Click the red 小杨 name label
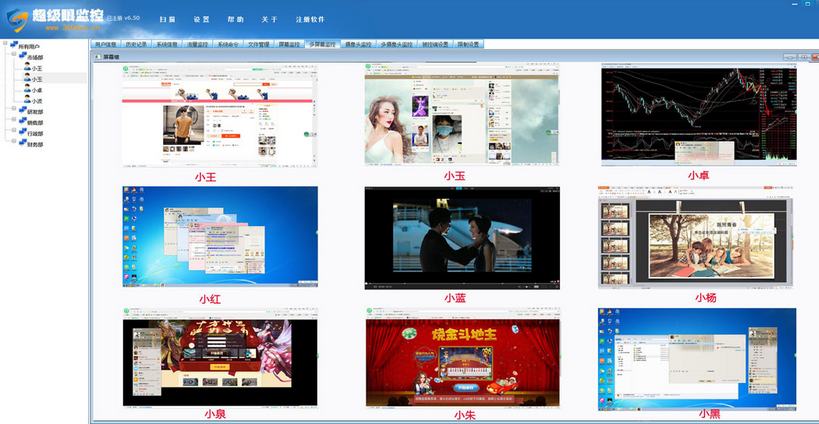 (706, 298)
